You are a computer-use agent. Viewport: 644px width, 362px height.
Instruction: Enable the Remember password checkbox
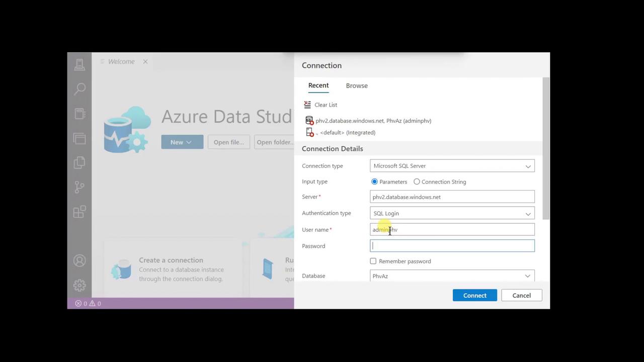pos(373,261)
